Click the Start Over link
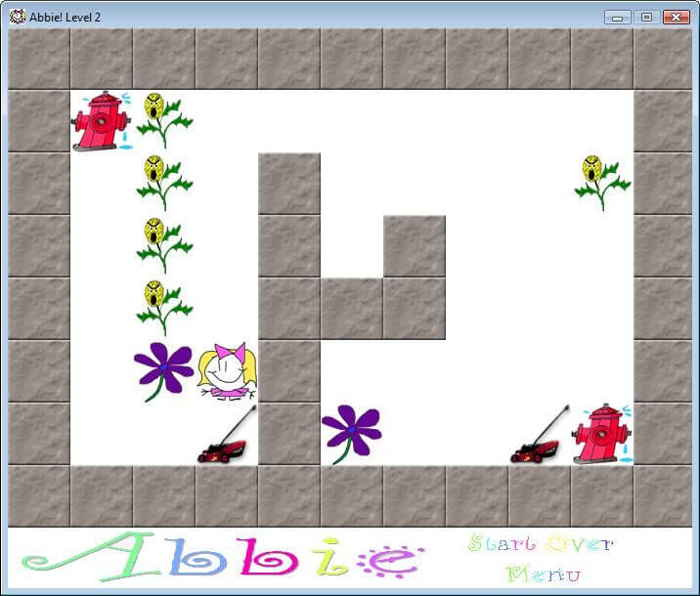Screen dimensions: 700x596 tap(541, 543)
